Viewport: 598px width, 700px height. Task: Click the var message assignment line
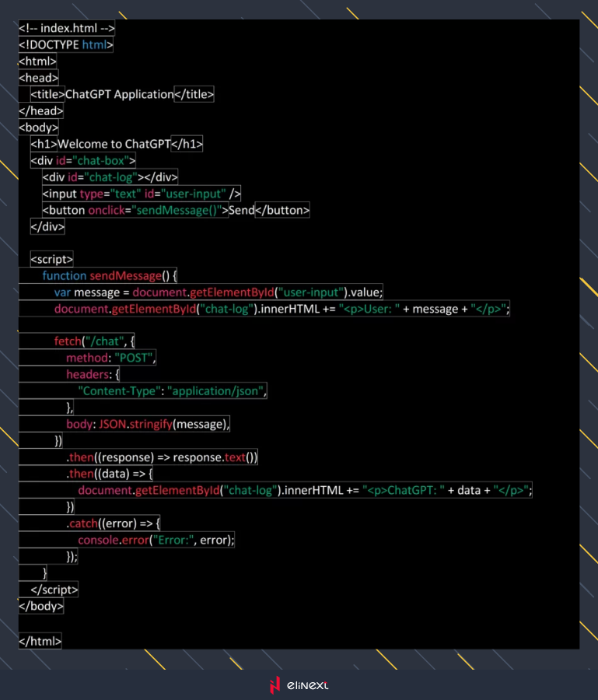click(x=219, y=292)
